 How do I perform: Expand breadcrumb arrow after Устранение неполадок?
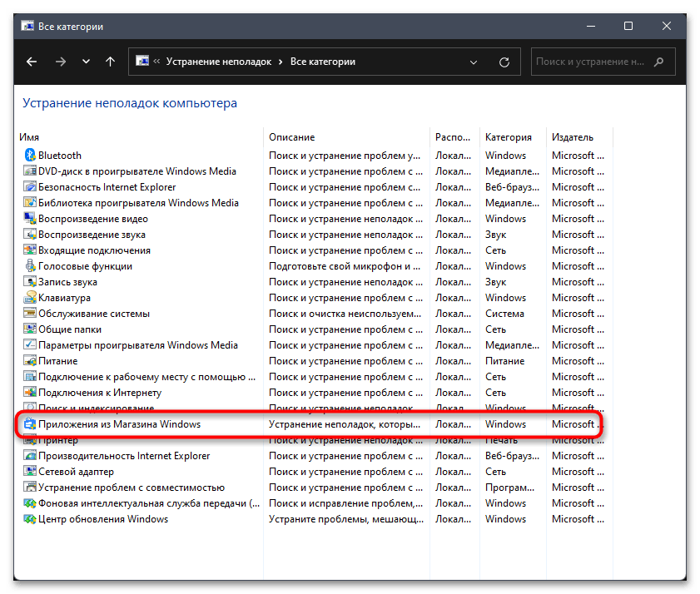[x=281, y=62]
